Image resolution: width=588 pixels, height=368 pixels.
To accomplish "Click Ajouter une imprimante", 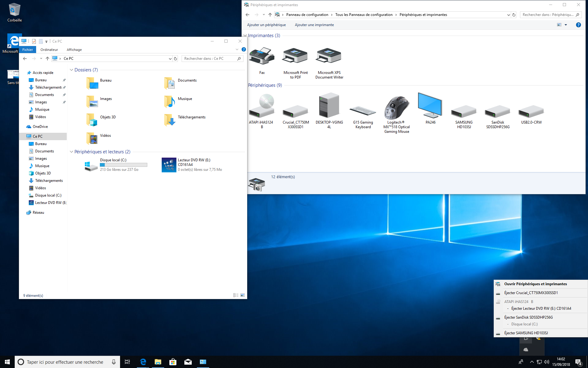I will [x=314, y=25].
